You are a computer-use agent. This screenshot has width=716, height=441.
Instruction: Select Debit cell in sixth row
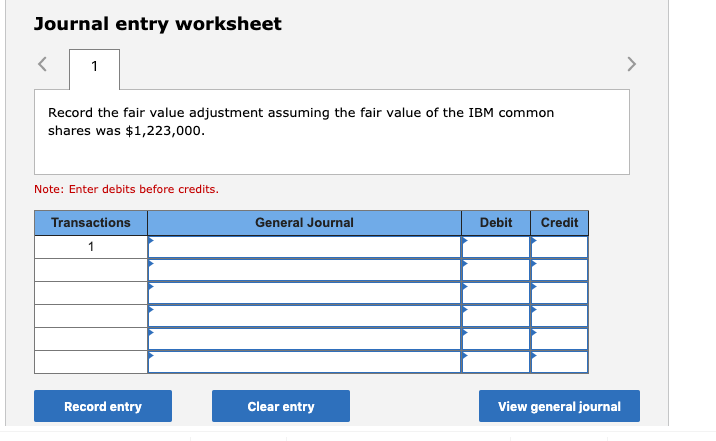[x=496, y=362]
